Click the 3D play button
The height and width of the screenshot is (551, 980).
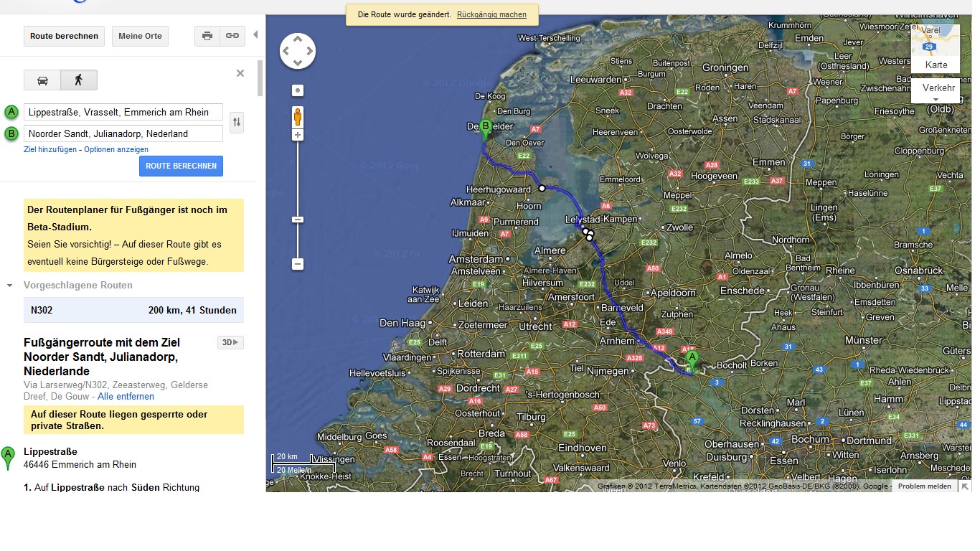click(230, 342)
